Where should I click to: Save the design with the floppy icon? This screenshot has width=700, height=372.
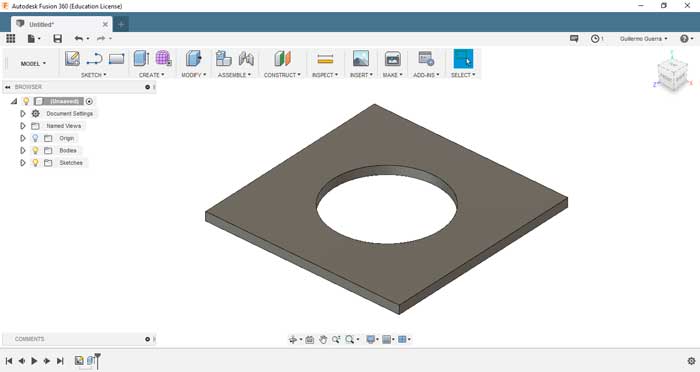(x=58, y=39)
